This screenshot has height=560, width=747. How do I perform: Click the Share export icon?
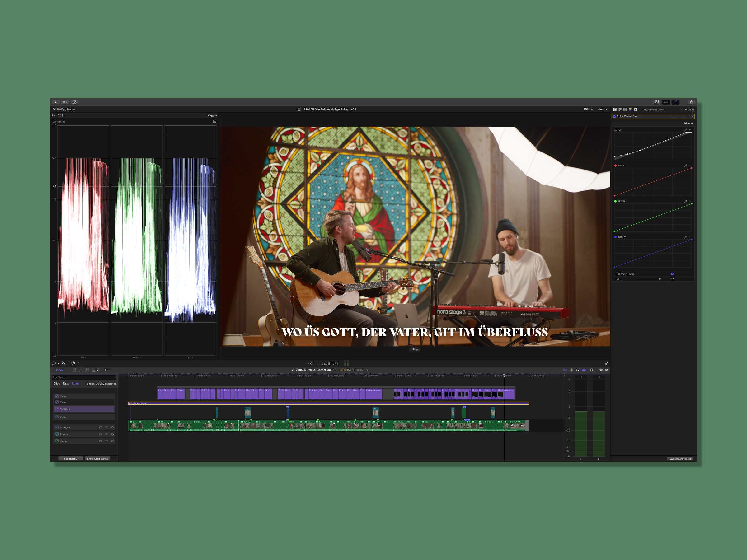pos(691,102)
